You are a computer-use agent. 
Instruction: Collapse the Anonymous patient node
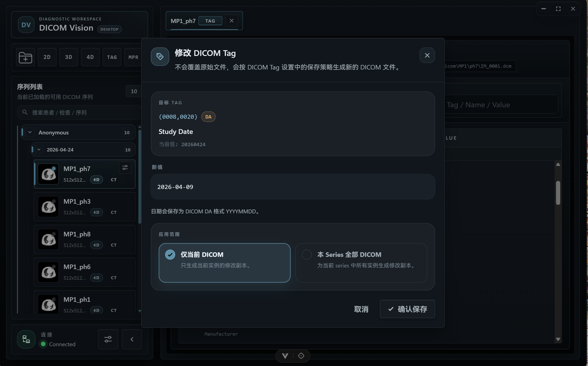tap(30, 132)
